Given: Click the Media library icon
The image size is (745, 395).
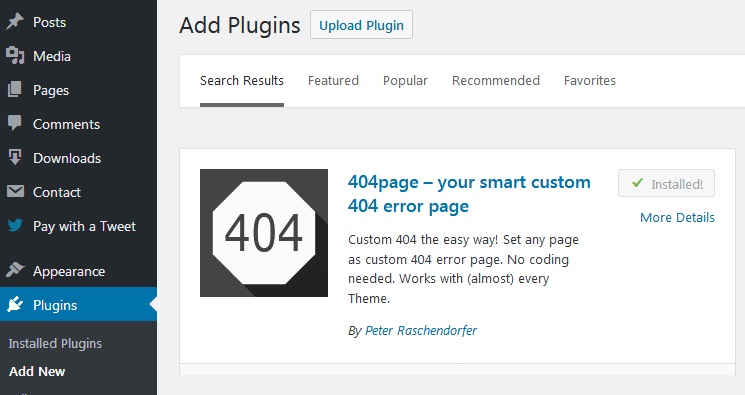Looking at the screenshot, I should pyautogui.click(x=15, y=56).
